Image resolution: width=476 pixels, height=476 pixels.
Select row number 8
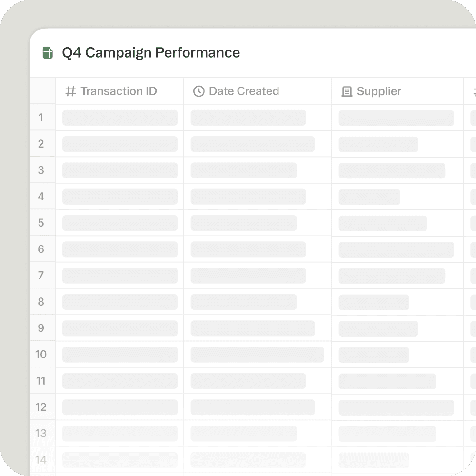(41, 302)
